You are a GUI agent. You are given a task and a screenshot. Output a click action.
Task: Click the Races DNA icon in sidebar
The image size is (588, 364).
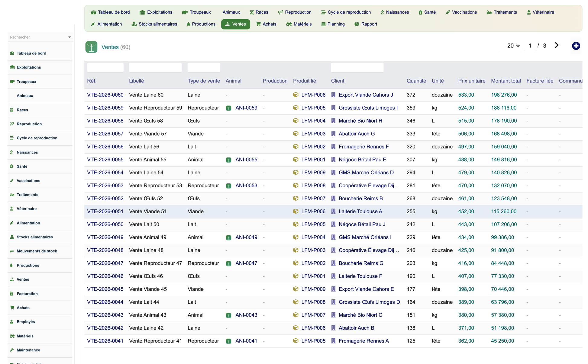(11, 110)
